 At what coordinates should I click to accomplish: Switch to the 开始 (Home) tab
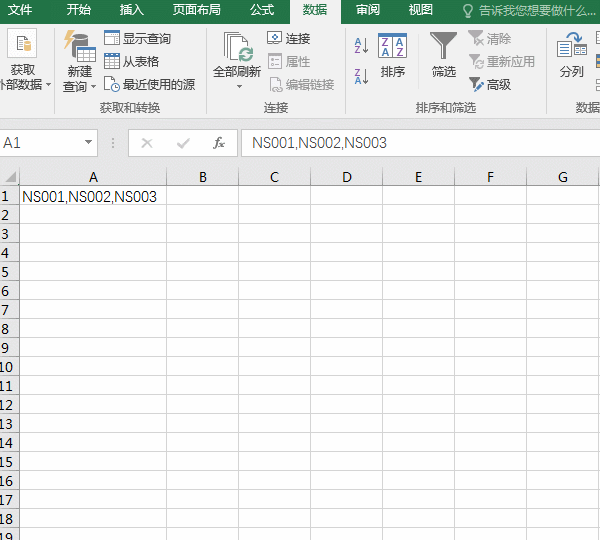(x=78, y=10)
